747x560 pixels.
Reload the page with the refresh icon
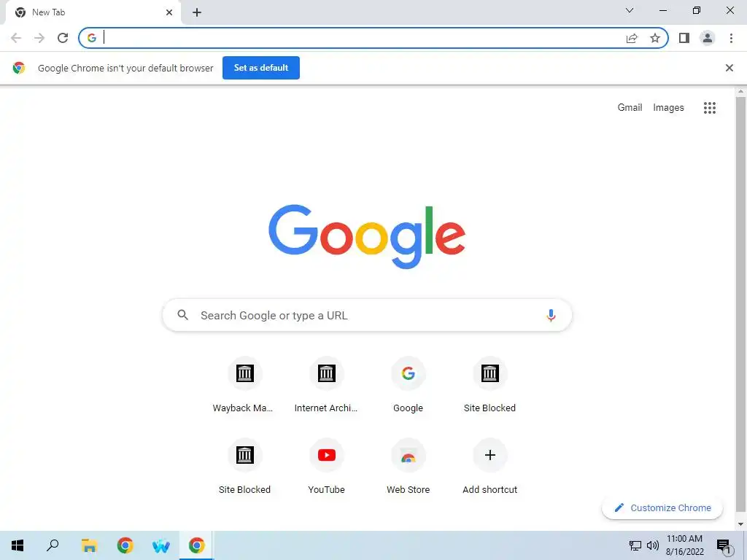point(63,38)
